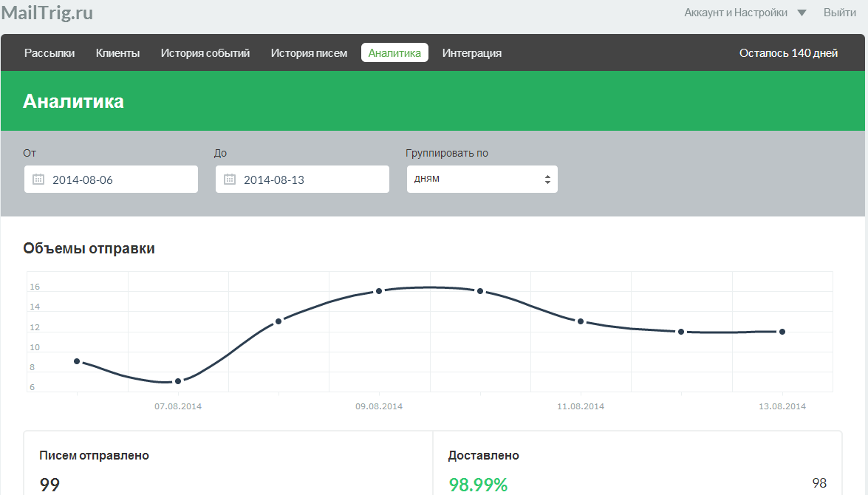Click the MailTrig.ru logo
868x495 pixels.
(47, 13)
